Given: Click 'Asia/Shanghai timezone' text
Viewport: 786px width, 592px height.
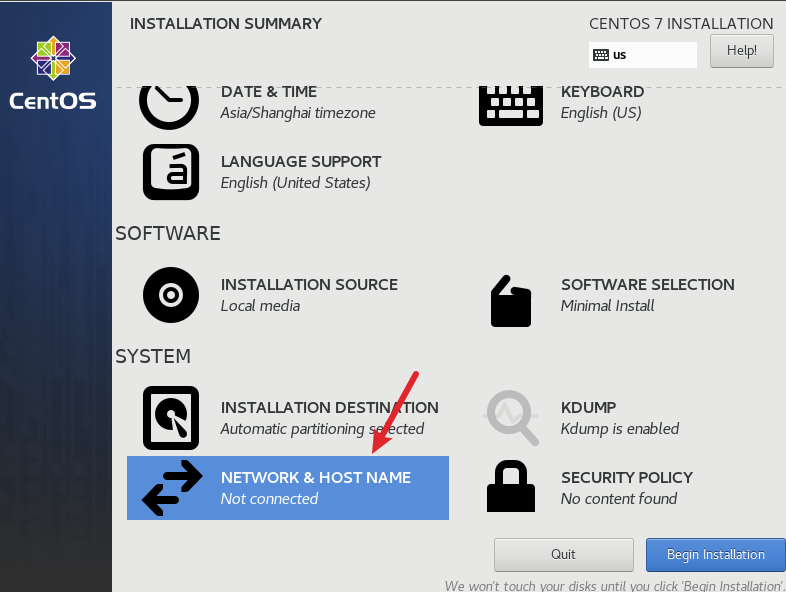Looking at the screenshot, I should [298, 113].
